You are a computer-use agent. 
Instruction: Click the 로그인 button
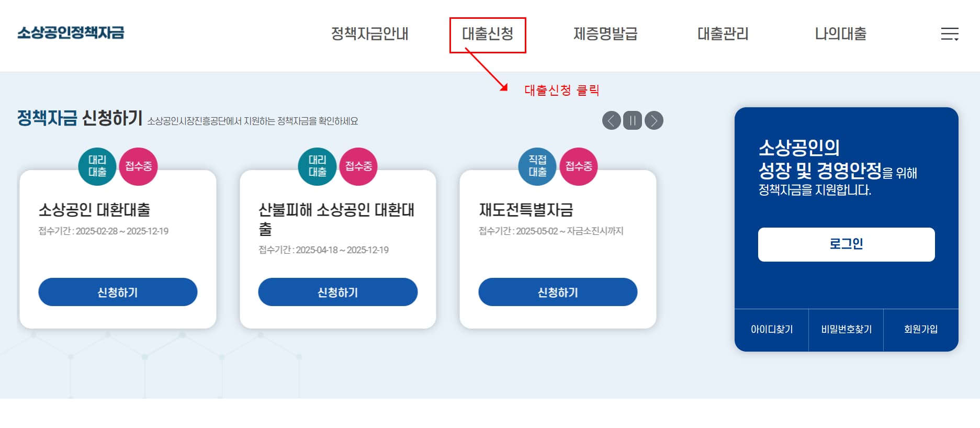pyautogui.click(x=846, y=244)
